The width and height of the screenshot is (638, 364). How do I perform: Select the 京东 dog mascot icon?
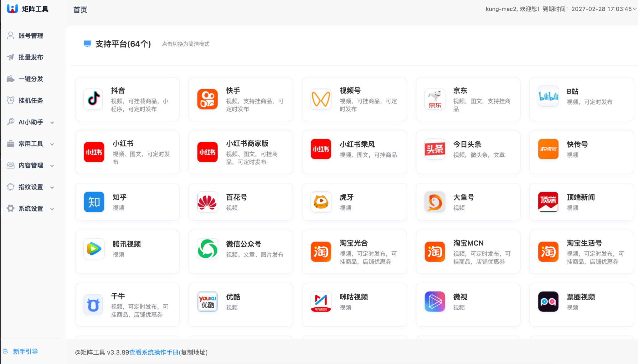pos(435,99)
